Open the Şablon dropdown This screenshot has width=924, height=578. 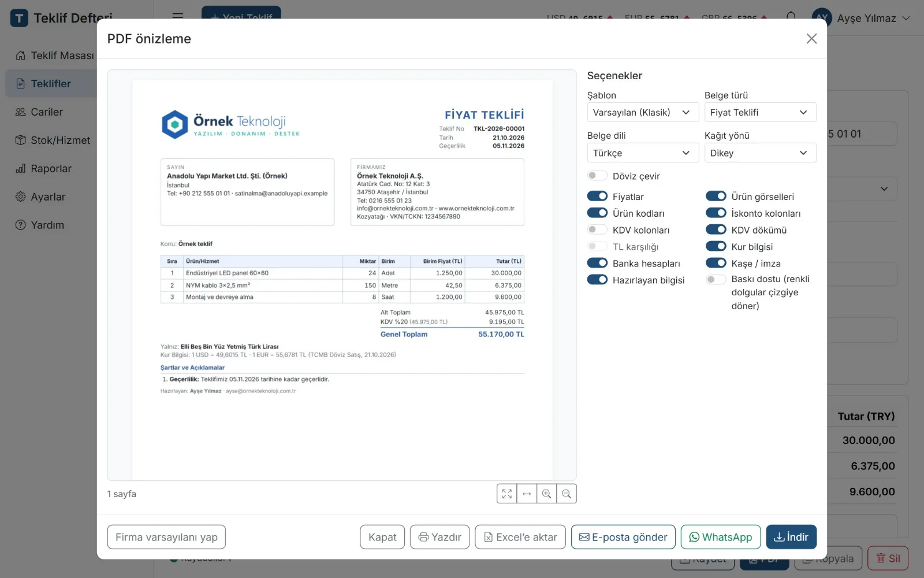tap(643, 112)
